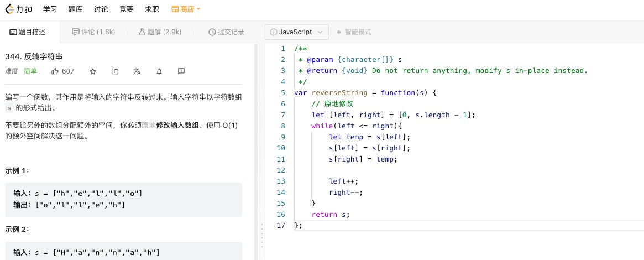
Task: Click code line 'return s;'
Action: 330,215
